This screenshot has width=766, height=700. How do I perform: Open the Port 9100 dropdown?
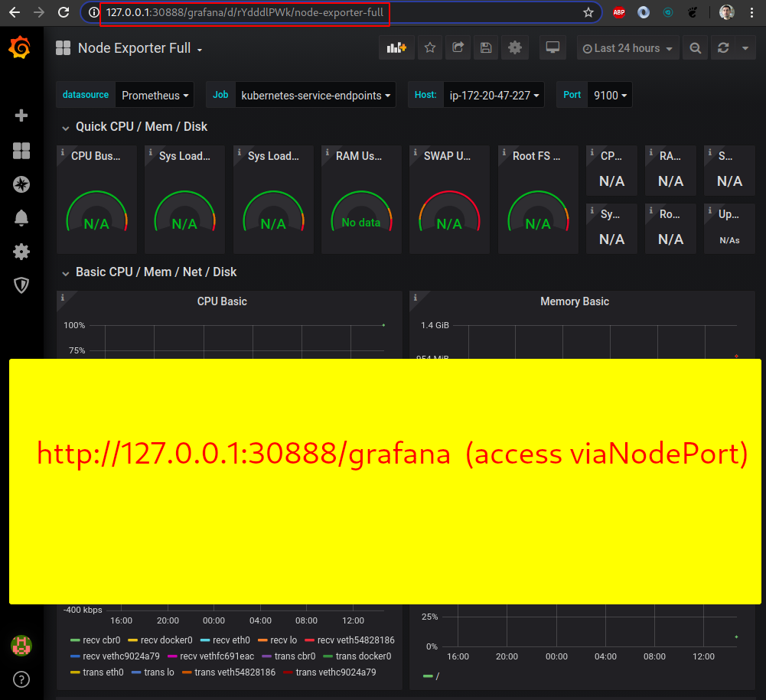coord(610,96)
